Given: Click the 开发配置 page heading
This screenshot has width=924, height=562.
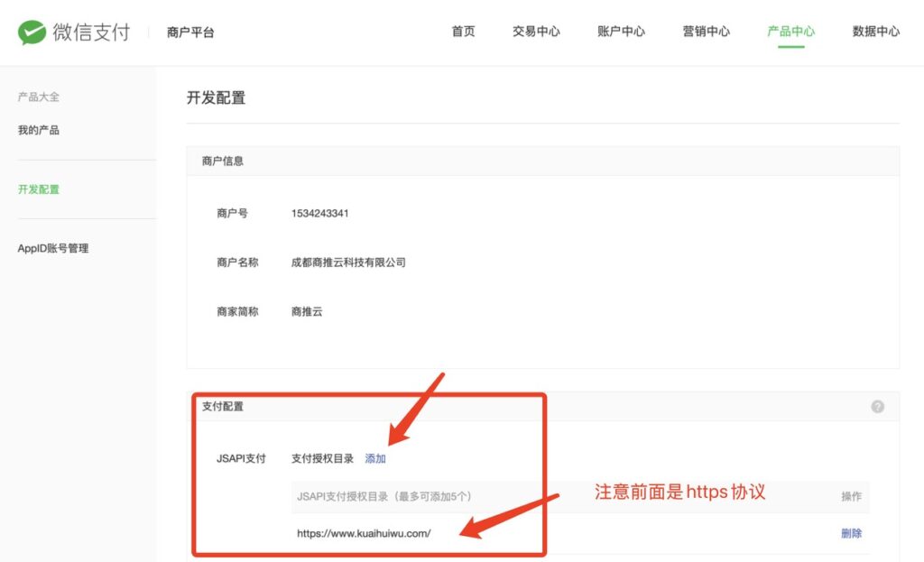Looking at the screenshot, I should (216, 97).
